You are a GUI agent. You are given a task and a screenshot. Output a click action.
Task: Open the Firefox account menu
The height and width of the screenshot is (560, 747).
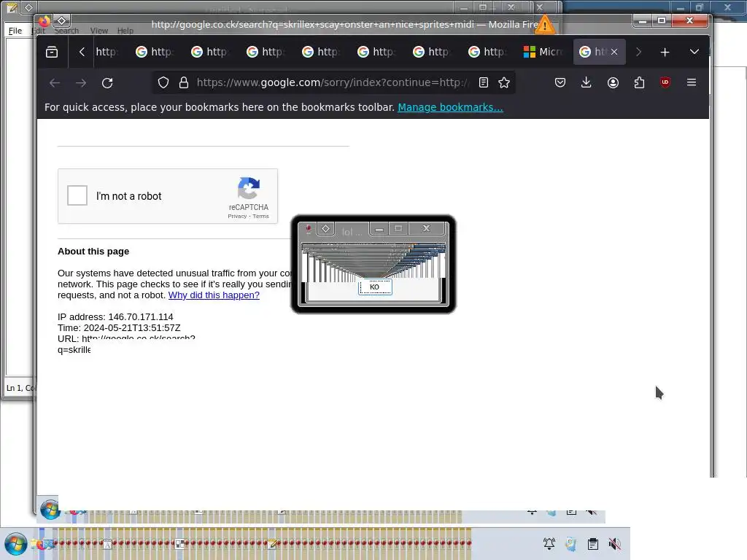pyautogui.click(x=613, y=83)
